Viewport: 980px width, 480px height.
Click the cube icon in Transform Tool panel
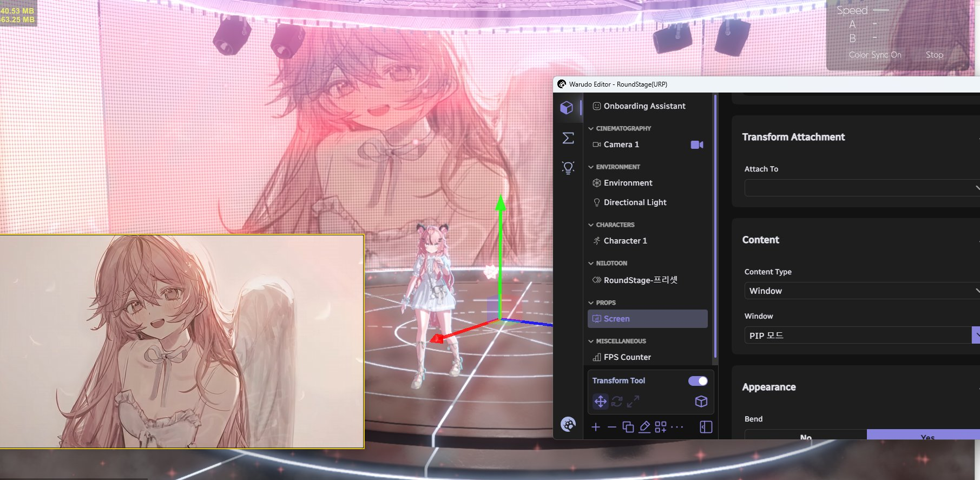[701, 402]
